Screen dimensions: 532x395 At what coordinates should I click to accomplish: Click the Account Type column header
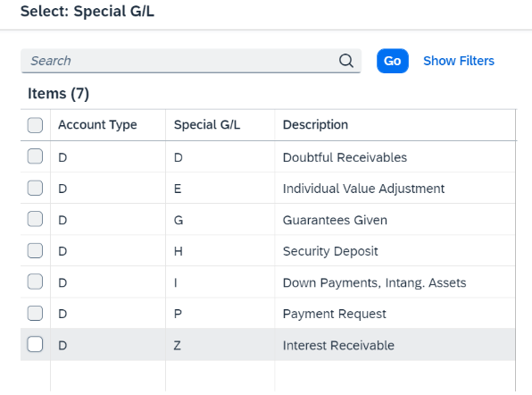click(97, 125)
